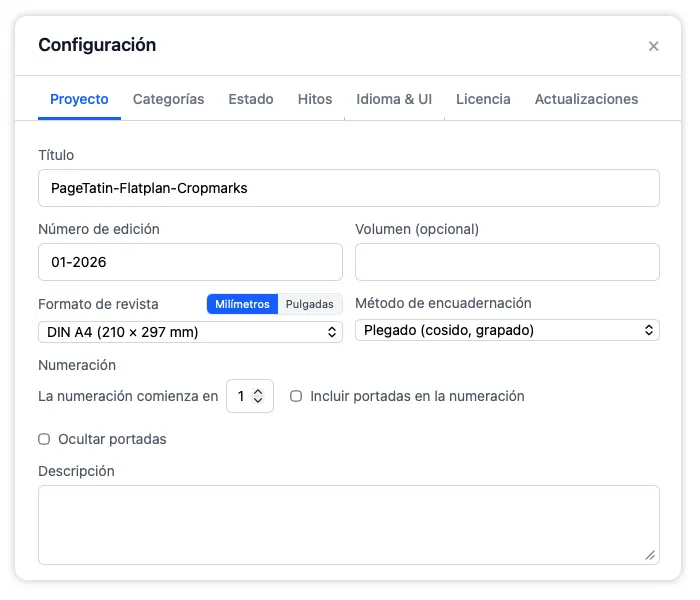The height and width of the screenshot is (600, 700).
Task: Switch to the Proyecto tab
Action: pyautogui.click(x=79, y=99)
